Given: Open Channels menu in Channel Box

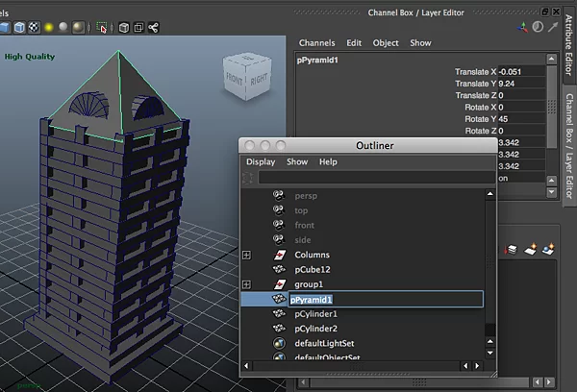Looking at the screenshot, I should [316, 43].
